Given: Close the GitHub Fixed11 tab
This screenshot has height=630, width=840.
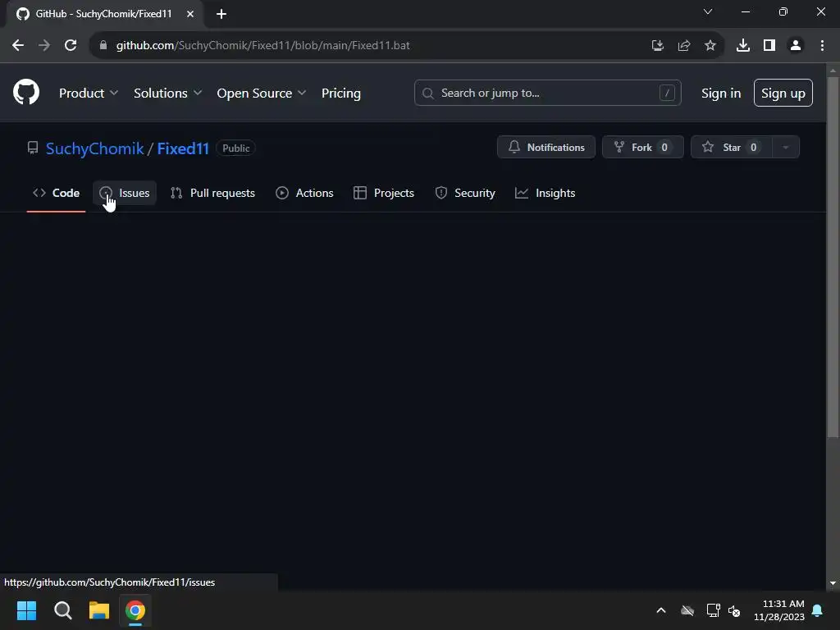Looking at the screenshot, I should (x=190, y=14).
